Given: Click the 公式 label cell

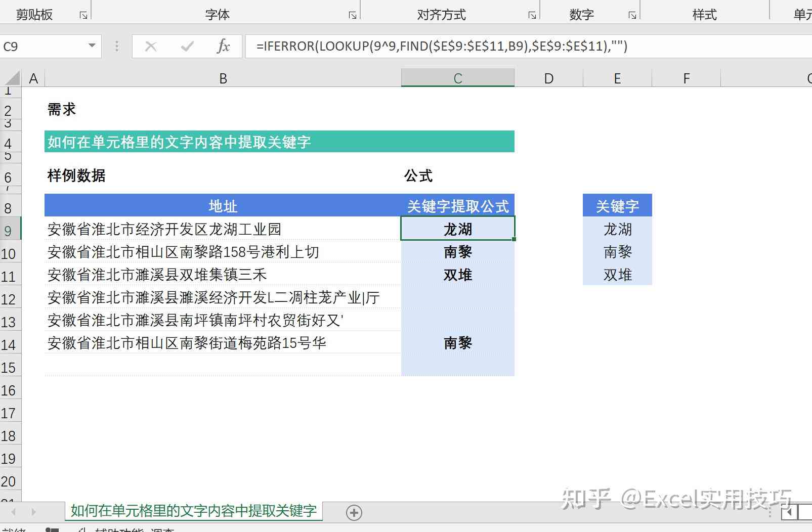Looking at the screenshot, I should tap(458, 175).
